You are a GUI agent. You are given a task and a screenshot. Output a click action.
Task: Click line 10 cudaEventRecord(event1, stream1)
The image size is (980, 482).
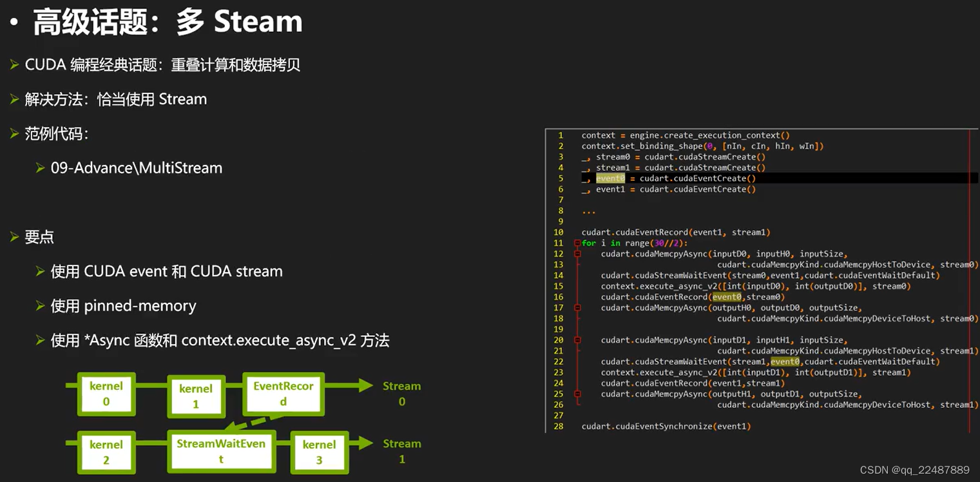coord(676,232)
